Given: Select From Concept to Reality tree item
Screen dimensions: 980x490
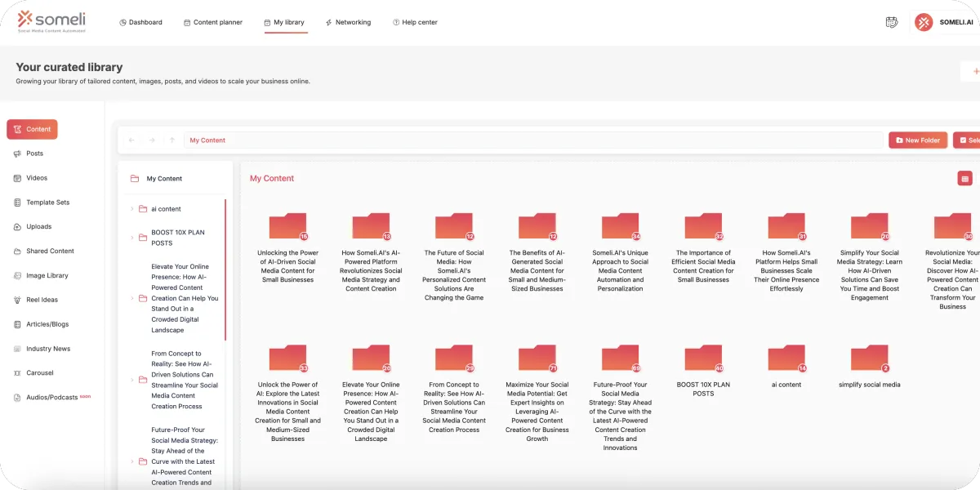Looking at the screenshot, I should click(185, 380).
